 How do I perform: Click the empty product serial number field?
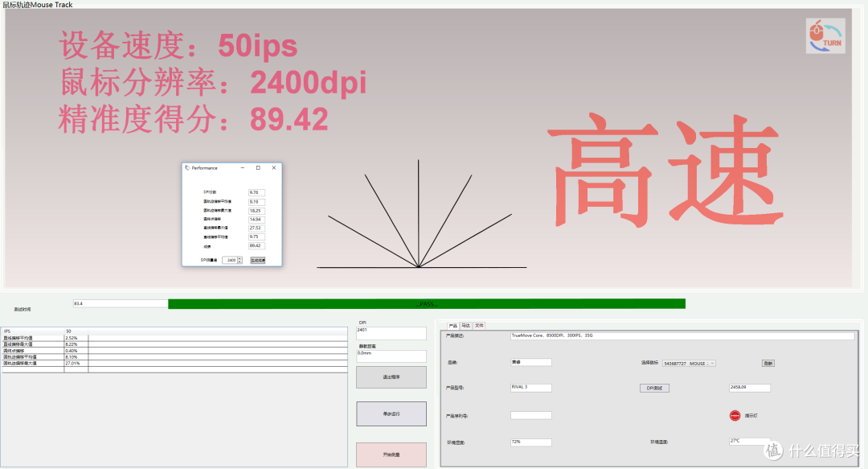pos(531,415)
